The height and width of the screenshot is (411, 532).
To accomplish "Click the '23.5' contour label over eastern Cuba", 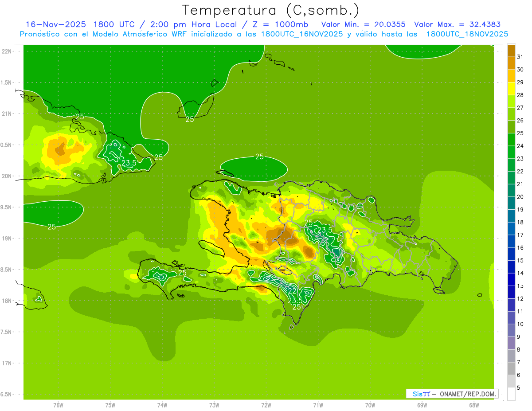I will pos(129,163).
